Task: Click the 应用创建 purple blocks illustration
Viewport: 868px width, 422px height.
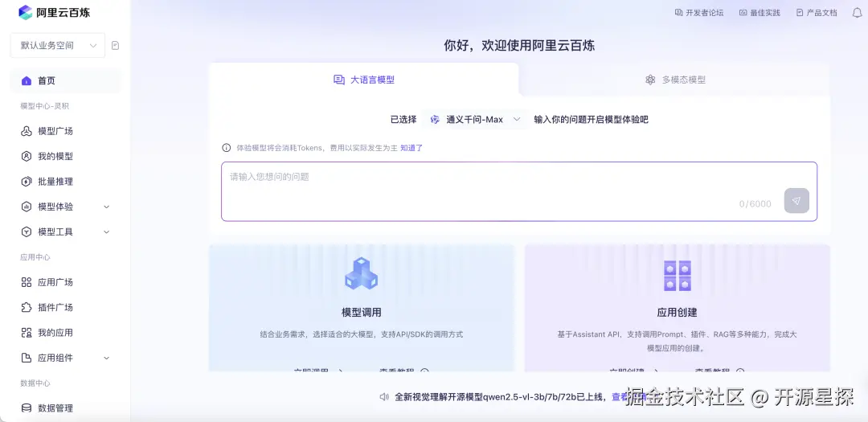Action: pos(677,275)
